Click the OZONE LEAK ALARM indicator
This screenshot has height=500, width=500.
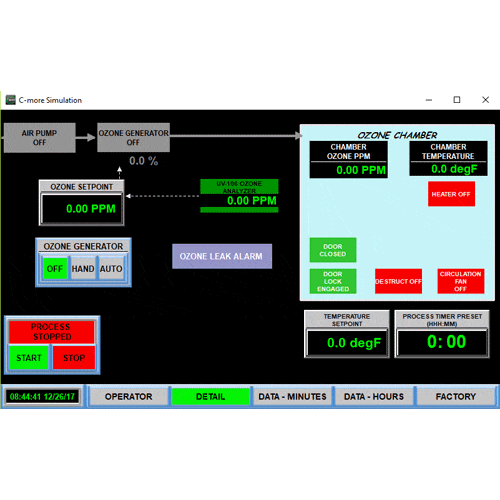tap(222, 256)
